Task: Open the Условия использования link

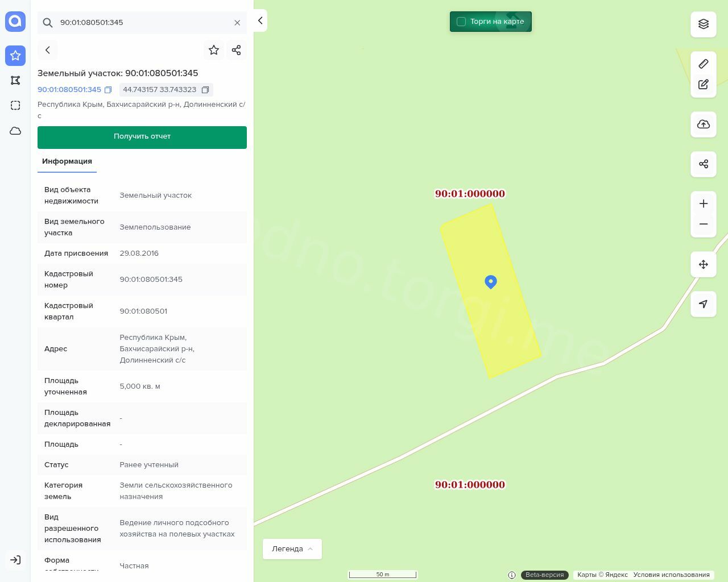Action: [671, 575]
